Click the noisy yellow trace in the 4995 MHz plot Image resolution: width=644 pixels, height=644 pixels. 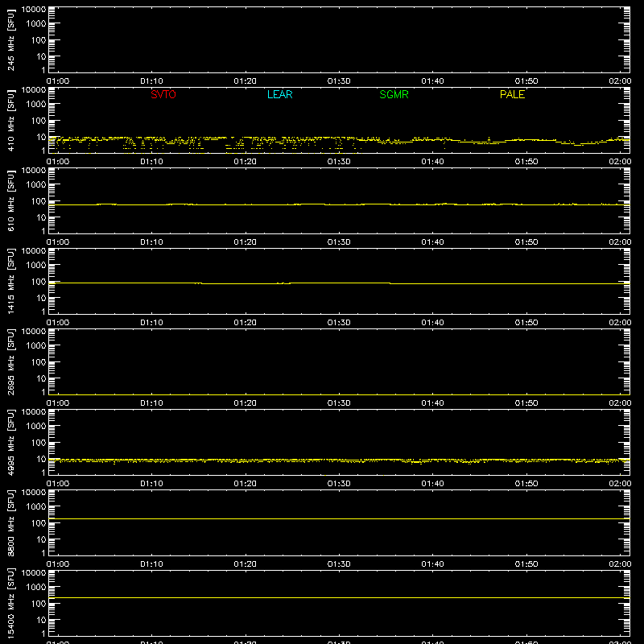pos(339,460)
